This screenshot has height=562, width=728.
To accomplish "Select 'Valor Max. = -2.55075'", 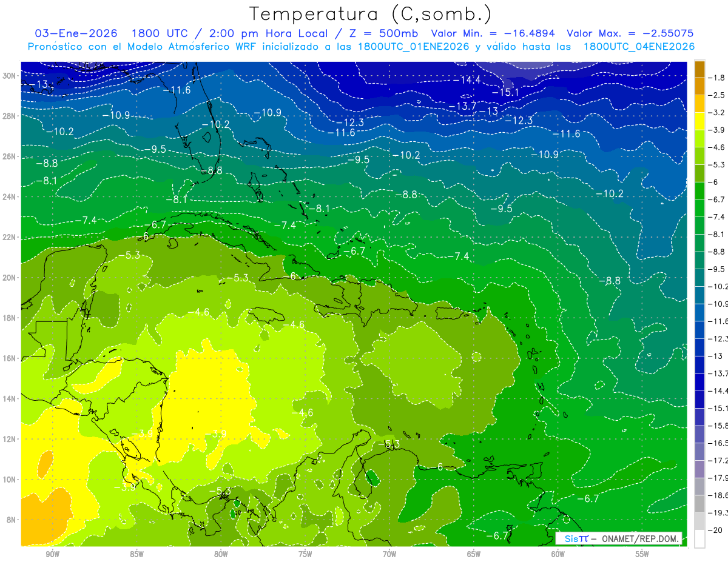I will pos(630,33).
